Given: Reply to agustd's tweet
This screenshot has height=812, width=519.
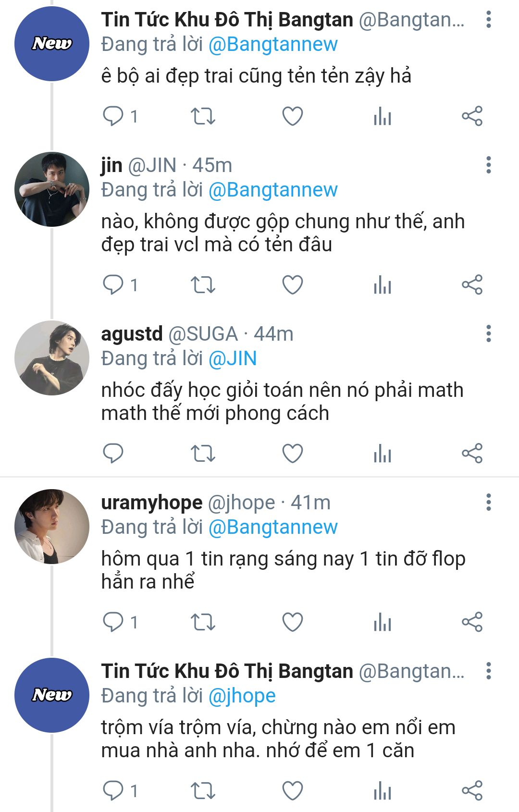Looking at the screenshot, I should point(113,454).
